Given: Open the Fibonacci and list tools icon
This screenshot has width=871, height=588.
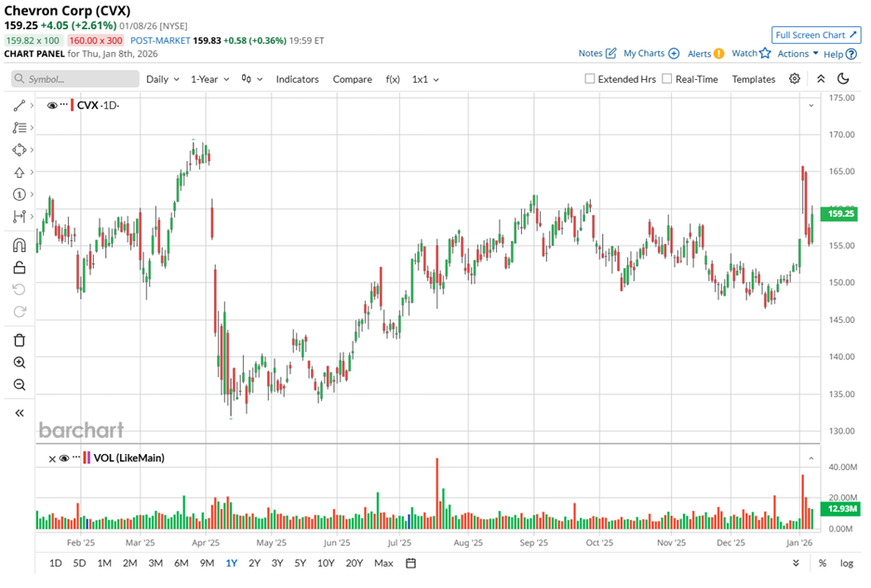Looking at the screenshot, I should click(19, 127).
